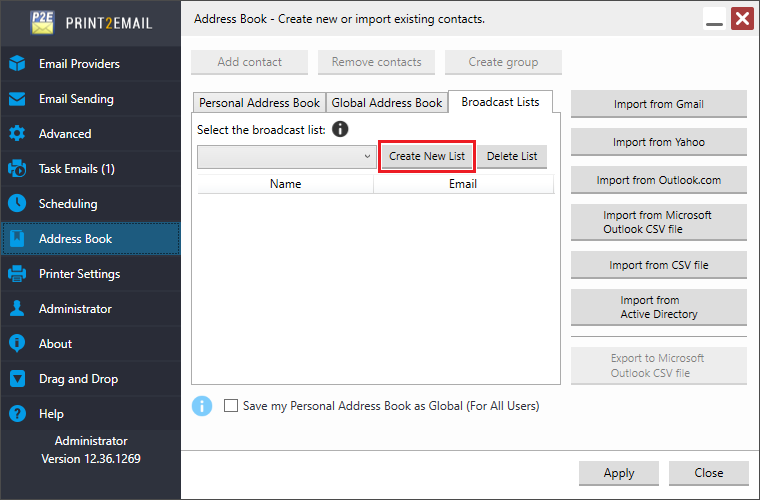
Task: Click Import from Gmail
Action: click(x=659, y=104)
